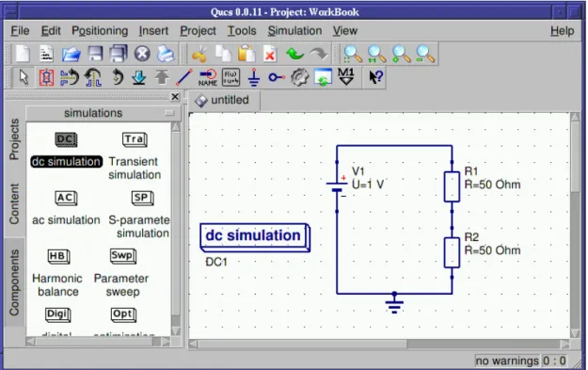Select the Harmonic balance component
The width and height of the screenshot is (588, 370).
[x=57, y=273]
